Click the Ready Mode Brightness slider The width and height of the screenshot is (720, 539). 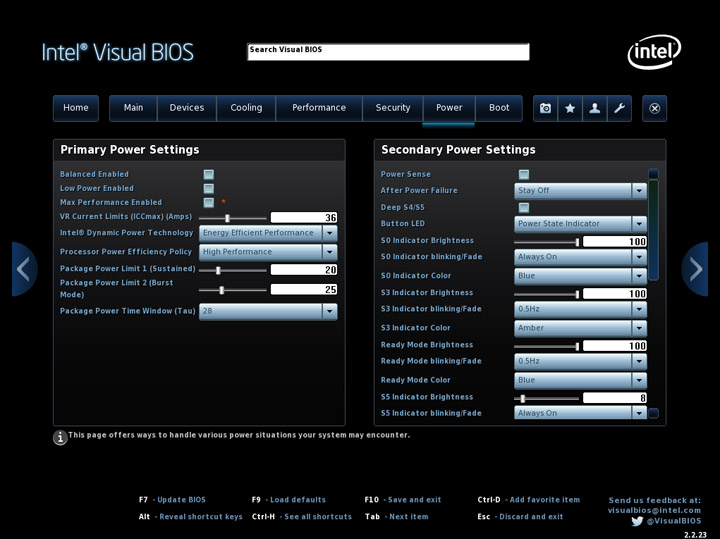(547, 346)
